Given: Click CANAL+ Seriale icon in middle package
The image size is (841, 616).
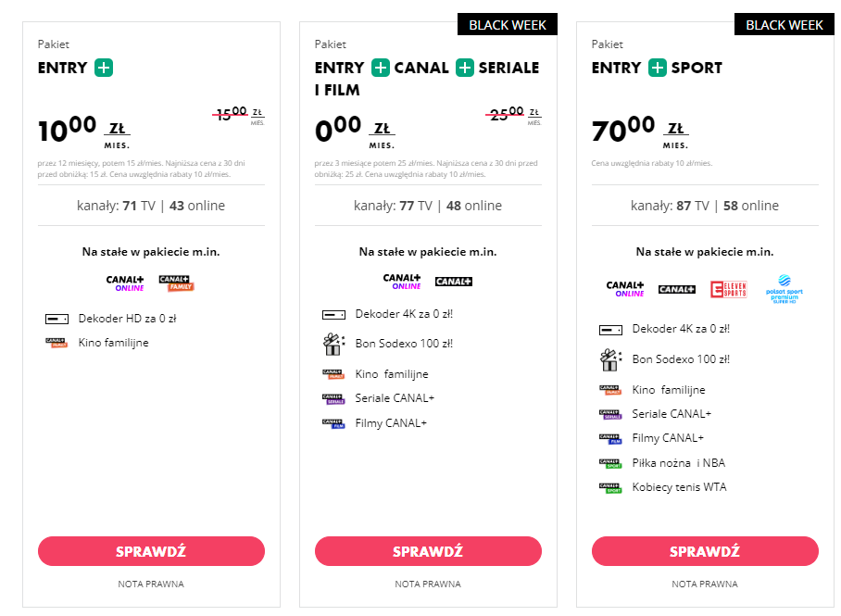Looking at the screenshot, I should (333, 398).
